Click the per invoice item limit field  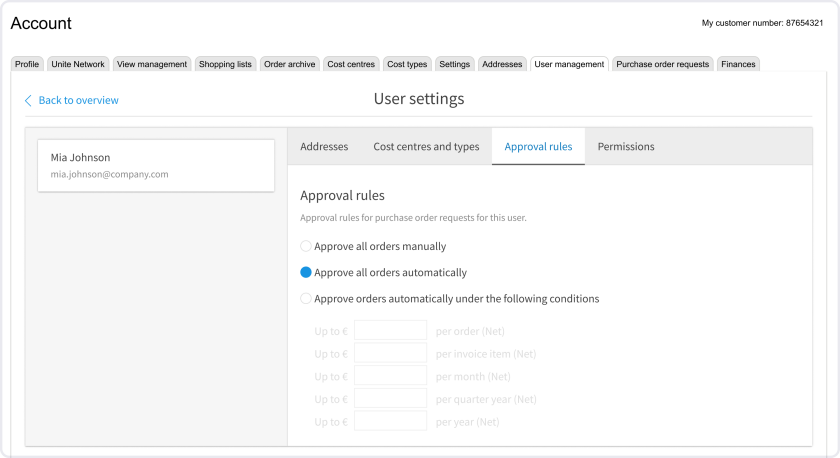coord(390,353)
